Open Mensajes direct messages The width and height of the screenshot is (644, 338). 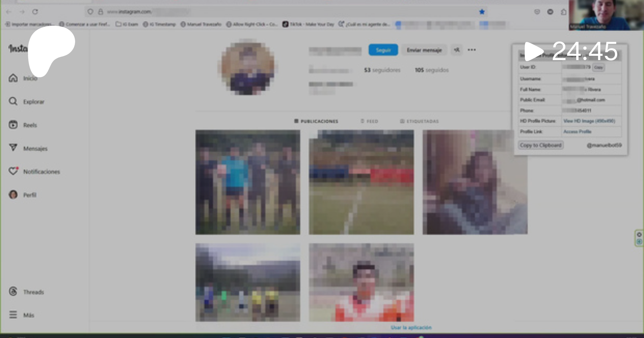[13, 148]
